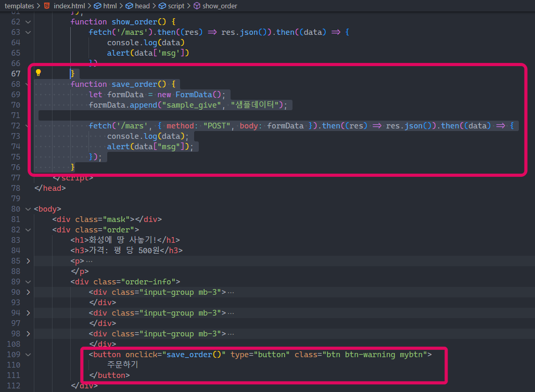The height and width of the screenshot is (392, 535).
Task: Click "btn btn-warning mybtn" class value
Action: 375,355
